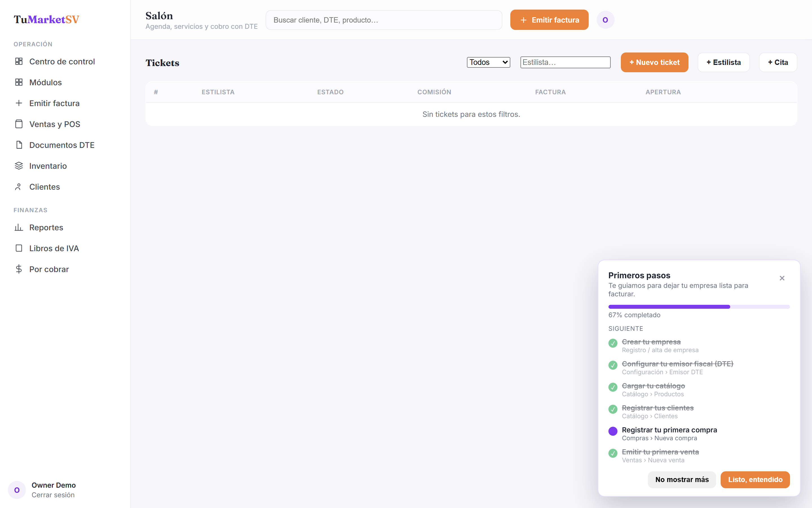
Task: Click the purple dot for Registrar tu primera compra
Action: click(x=613, y=431)
